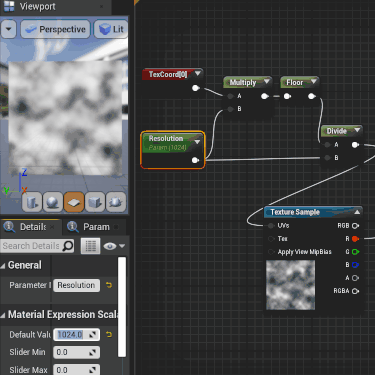Open the viewport options dropdown arrow
This screenshot has height=375, width=375.
(x=9, y=29)
